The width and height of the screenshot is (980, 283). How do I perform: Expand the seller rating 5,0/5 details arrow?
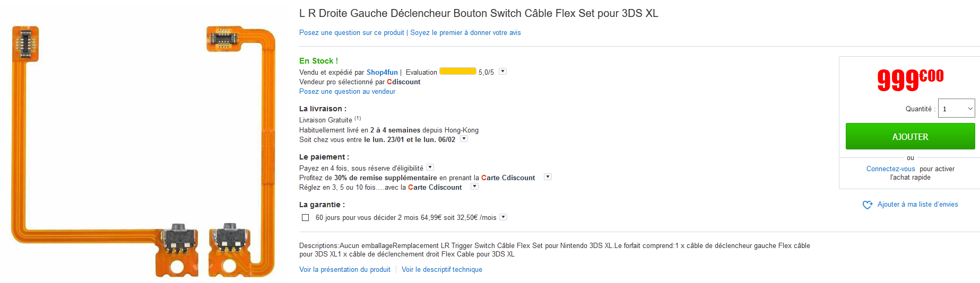502,72
